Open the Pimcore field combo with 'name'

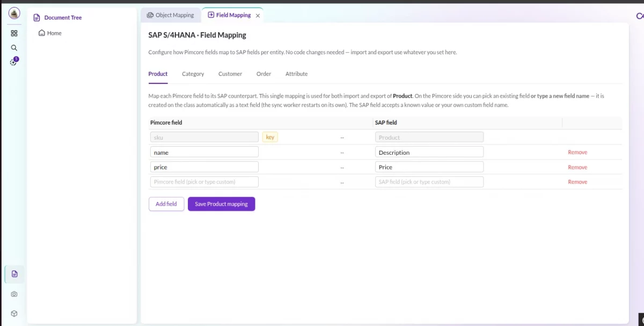pos(204,152)
